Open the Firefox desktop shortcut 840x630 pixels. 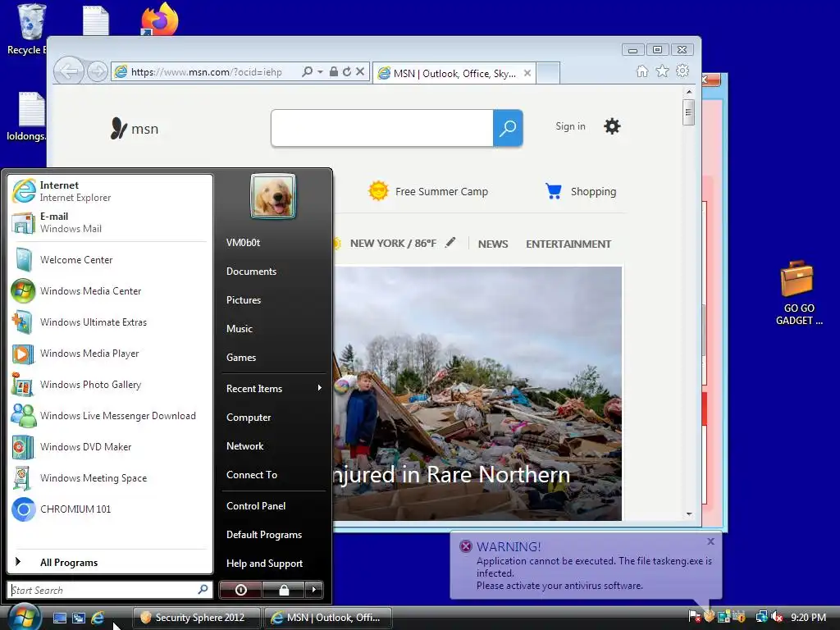159,20
